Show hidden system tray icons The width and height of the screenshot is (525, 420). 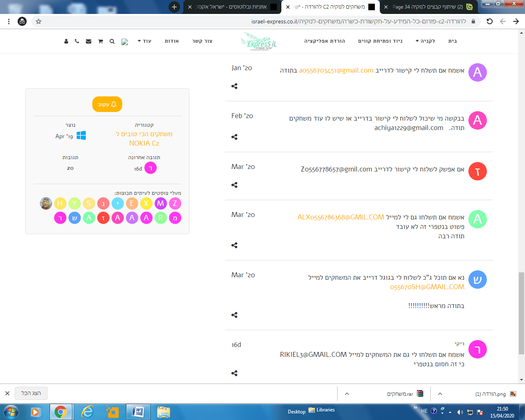point(450,412)
